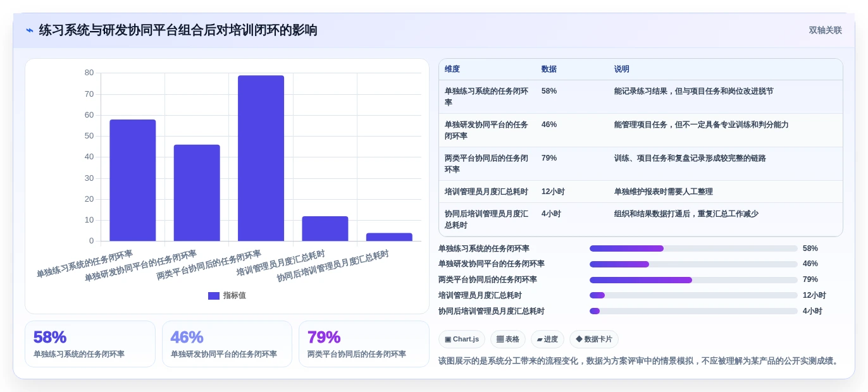Click the 数据 column header
Image resolution: width=868 pixels, height=392 pixels.
[549, 69]
